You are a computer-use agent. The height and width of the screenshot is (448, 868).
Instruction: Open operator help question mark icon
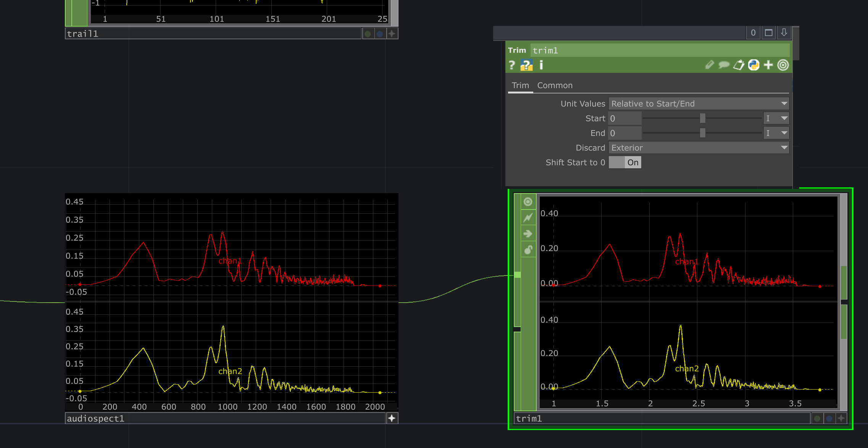tap(512, 65)
